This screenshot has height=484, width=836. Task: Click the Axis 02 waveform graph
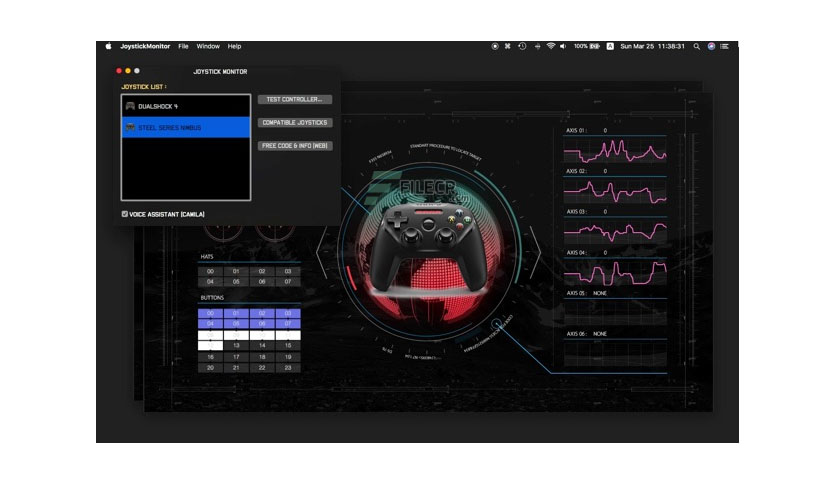(x=615, y=191)
